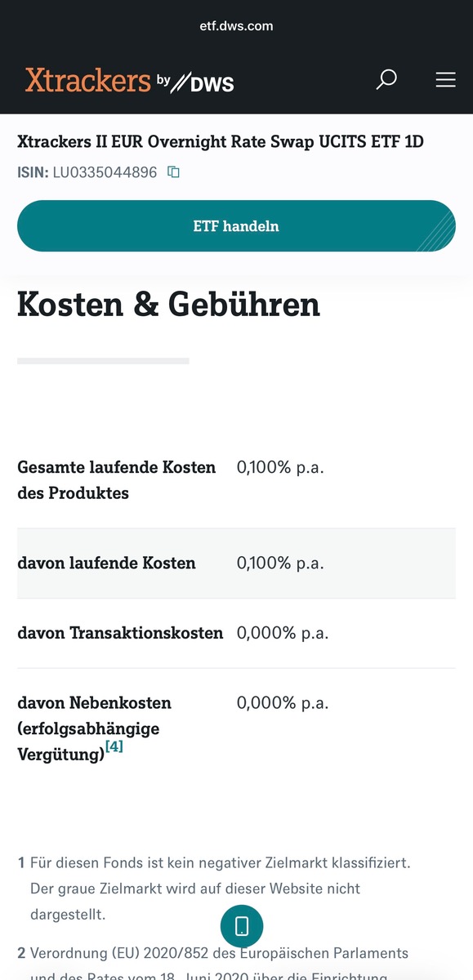The height and width of the screenshot is (980, 473).
Task: Open footnote reference [4] link
Action: (x=114, y=746)
